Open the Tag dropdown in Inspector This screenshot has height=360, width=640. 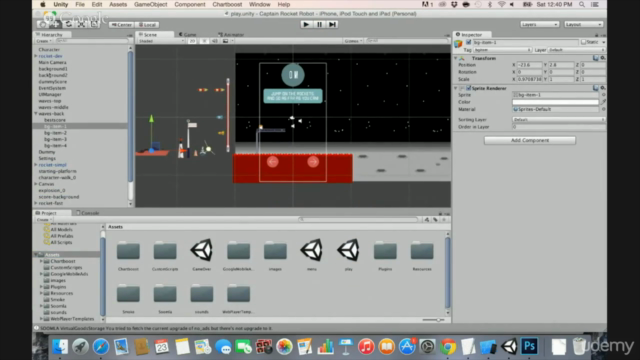coord(502,50)
